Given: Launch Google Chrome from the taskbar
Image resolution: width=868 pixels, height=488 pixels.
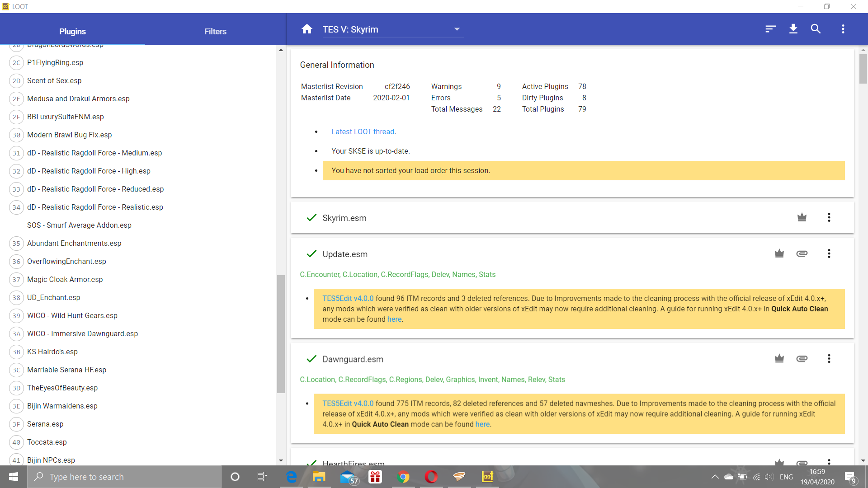Looking at the screenshot, I should 403,477.
